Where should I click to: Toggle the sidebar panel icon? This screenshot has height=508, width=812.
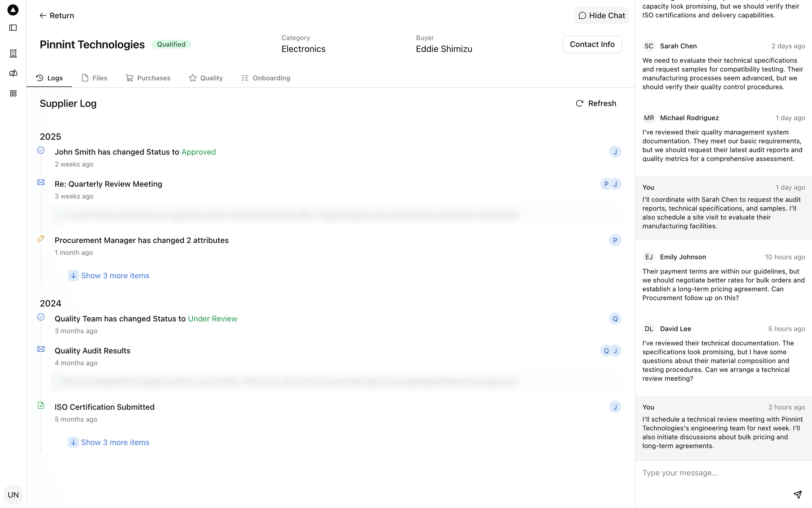point(13,28)
